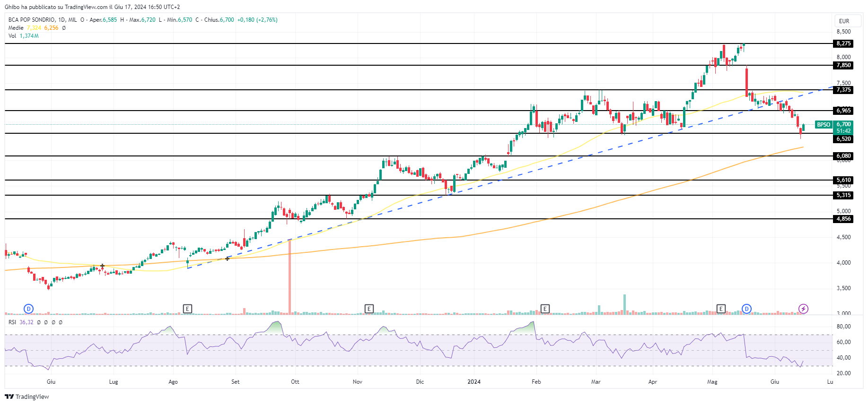Click the Medie indicator legend
Viewport: 868px width, 405px height.
(16, 28)
